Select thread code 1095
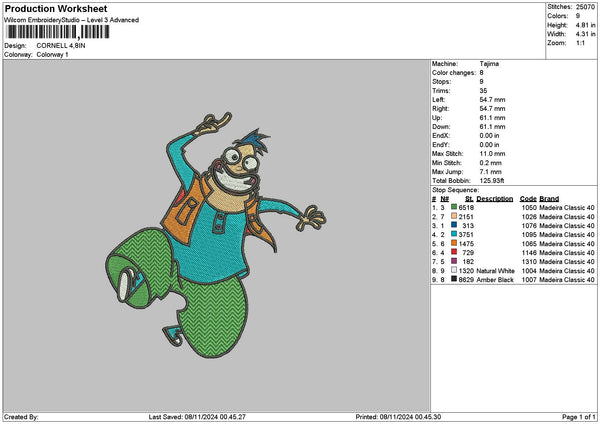 click(529, 235)
